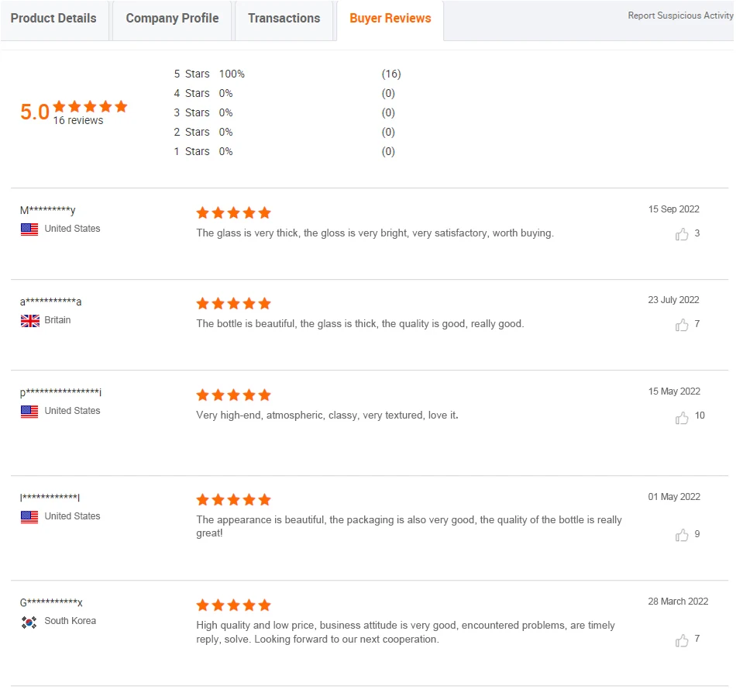The height and width of the screenshot is (700, 736).
Task: Like the South Korea buyer's review
Action: tap(682, 640)
